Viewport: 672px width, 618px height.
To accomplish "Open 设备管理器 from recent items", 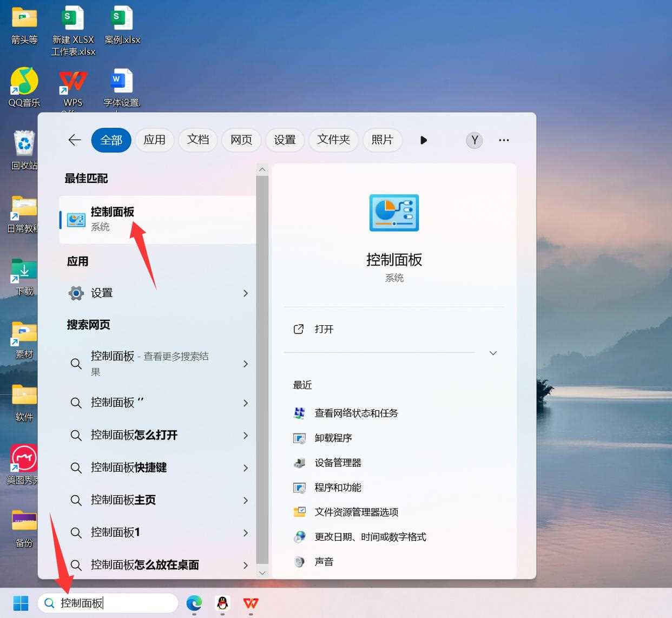I will coord(339,463).
